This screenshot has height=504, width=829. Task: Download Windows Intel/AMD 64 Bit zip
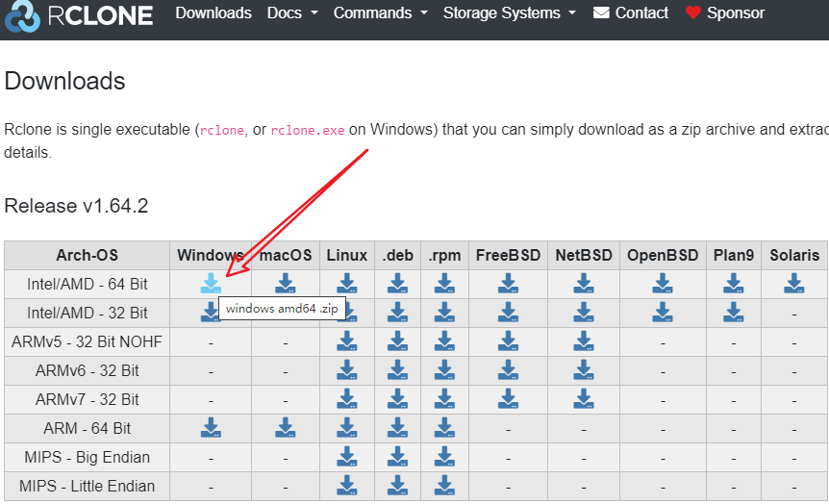(x=211, y=284)
